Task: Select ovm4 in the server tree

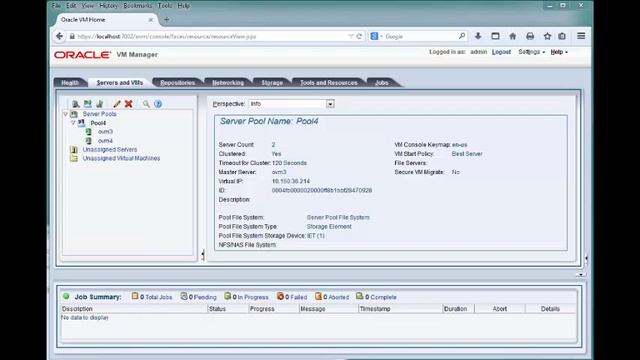Action: point(105,141)
